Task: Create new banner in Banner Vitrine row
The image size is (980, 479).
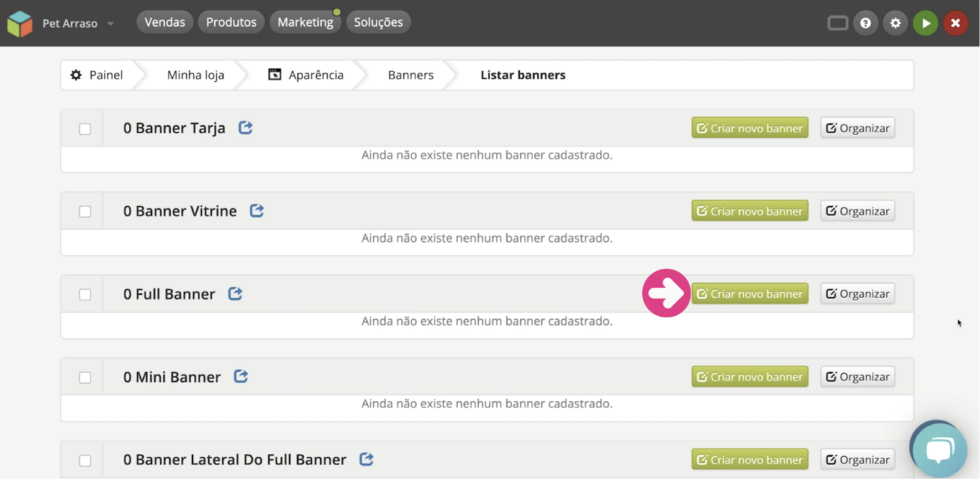Action: point(750,211)
